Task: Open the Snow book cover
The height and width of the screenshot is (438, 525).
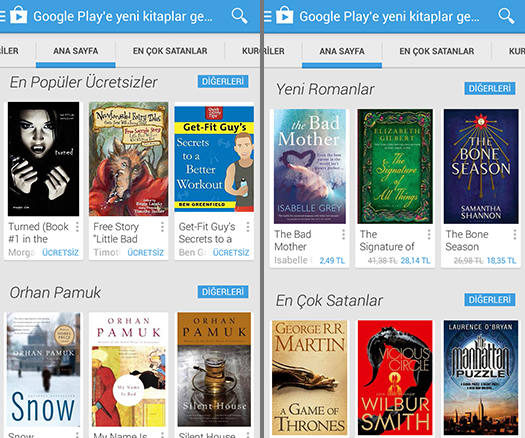Action: (x=44, y=369)
